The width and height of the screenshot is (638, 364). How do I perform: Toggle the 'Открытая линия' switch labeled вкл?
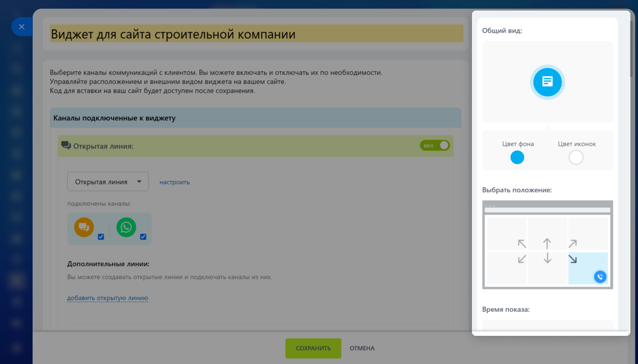435,145
